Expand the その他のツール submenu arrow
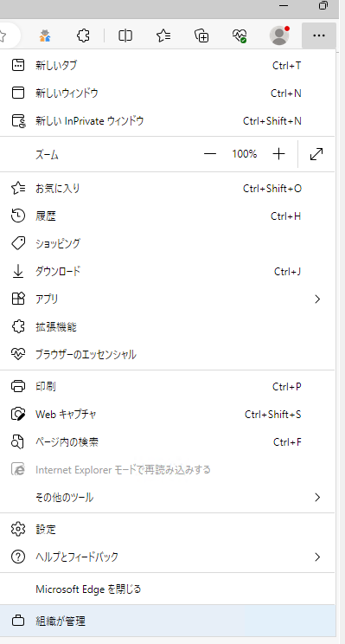 [x=316, y=498]
